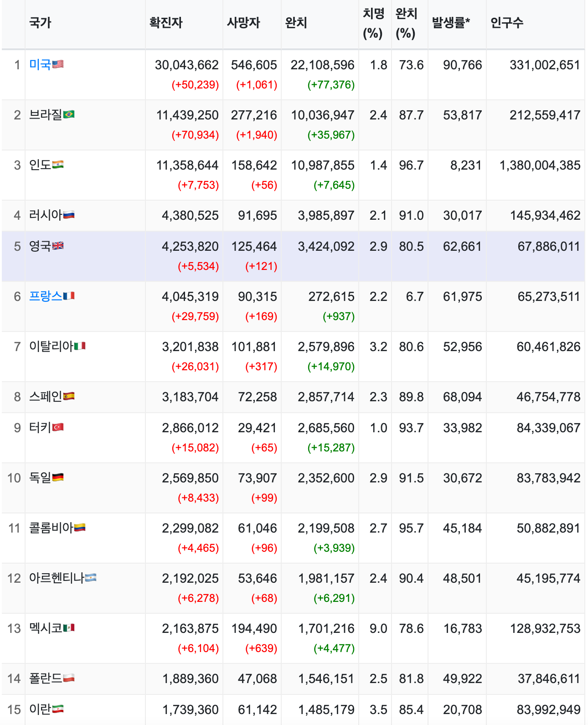Click the 국가 column header
Image resolution: width=588 pixels, height=725 pixels.
coord(40,22)
